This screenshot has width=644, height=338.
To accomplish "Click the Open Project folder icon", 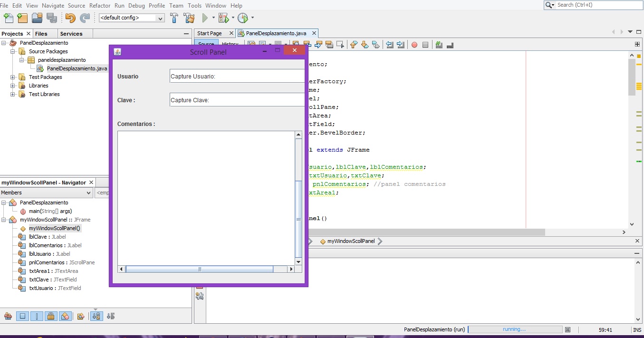I will coord(37,18).
